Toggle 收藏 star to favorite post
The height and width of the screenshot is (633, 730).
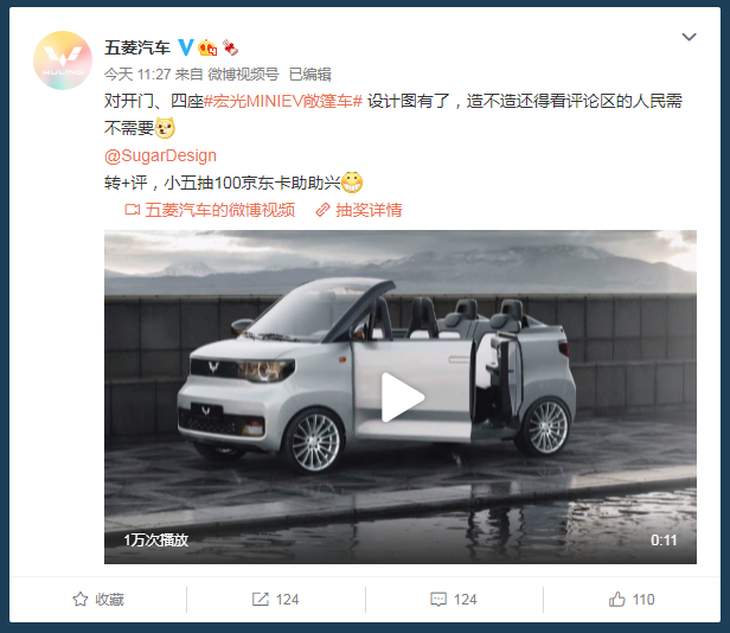pyautogui.click(x=98, y=599)
